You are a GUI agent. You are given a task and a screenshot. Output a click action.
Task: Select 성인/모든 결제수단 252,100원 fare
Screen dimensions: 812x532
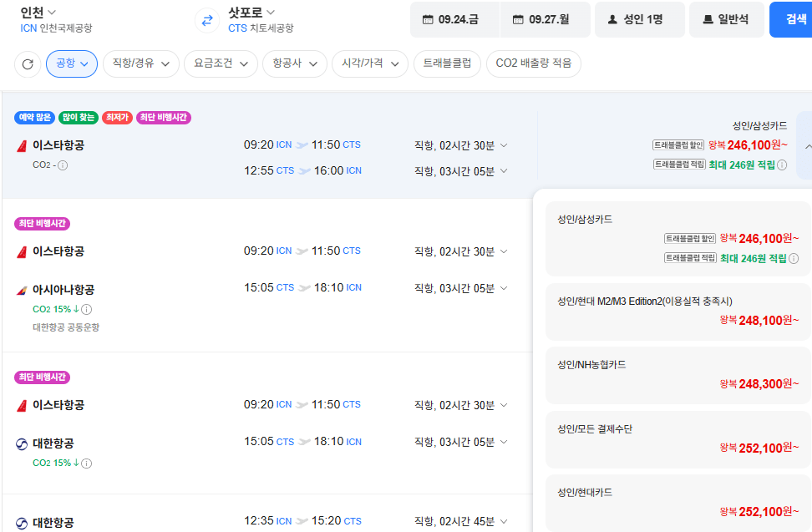678,439
